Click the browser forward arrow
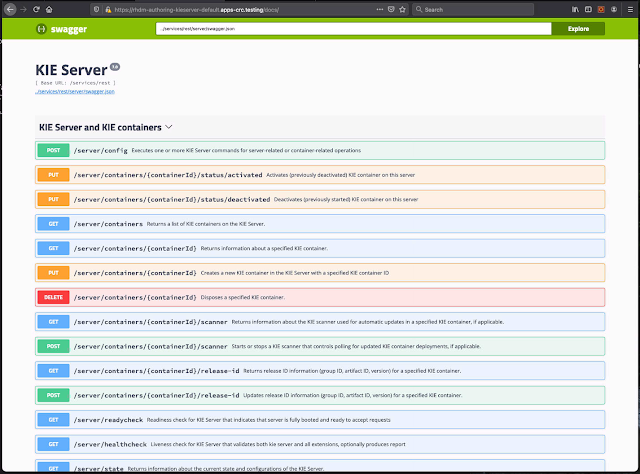The height and width of the screenshot is (474, 640). pyautogui.click(x=23, y=9)
